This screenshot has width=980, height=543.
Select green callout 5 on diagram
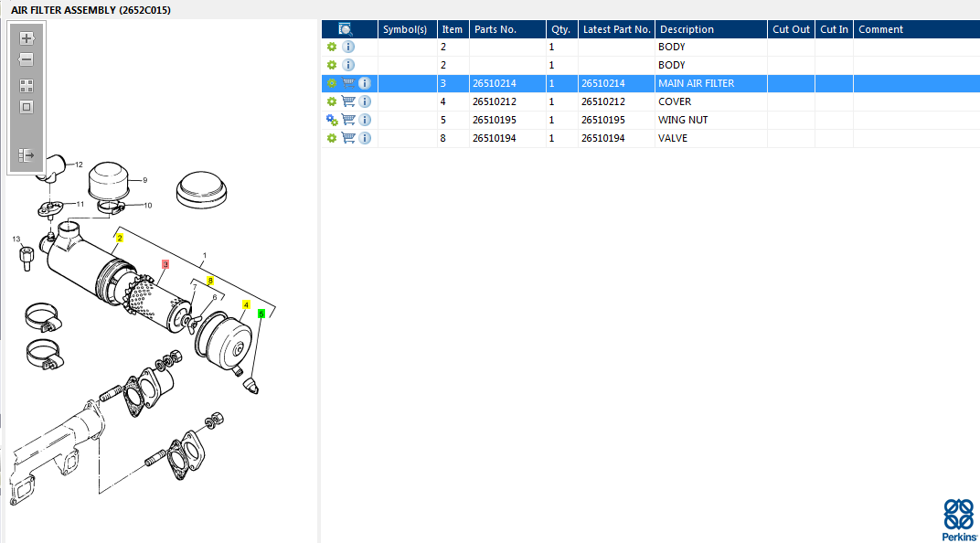coord(261,314)
